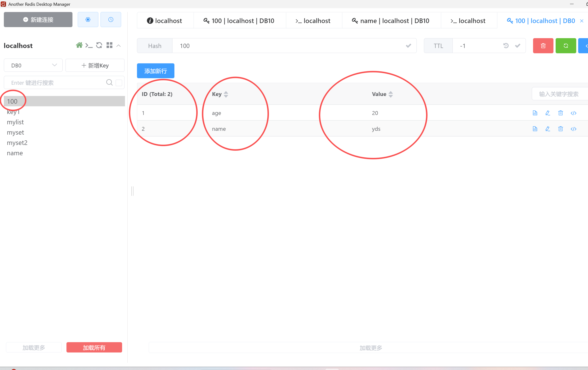Viewport: 588px width, 370px height.
Task: Open the Redis console for localhost connection
Action: (x=89, y=45)
